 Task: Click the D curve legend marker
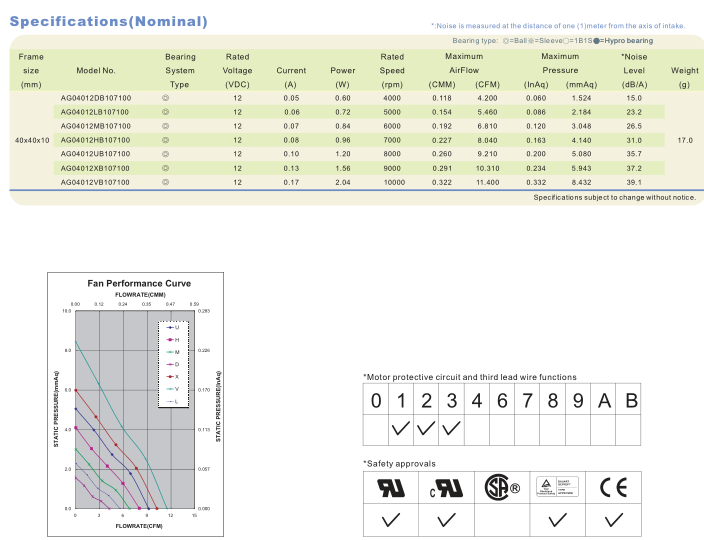(171, 364)
